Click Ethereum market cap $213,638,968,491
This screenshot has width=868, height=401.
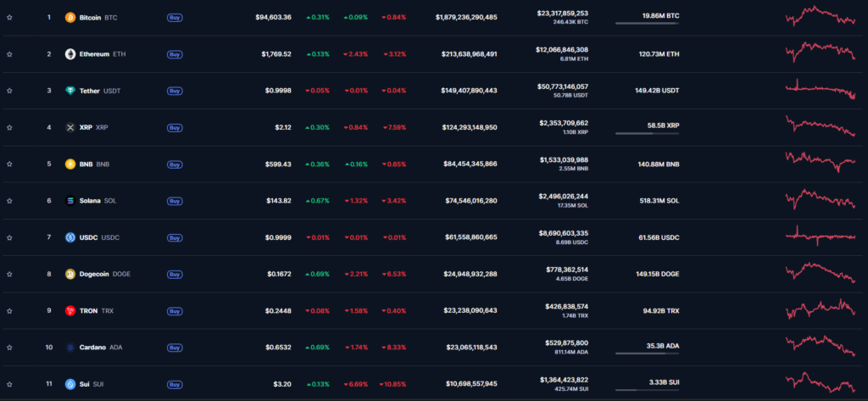(x=470, y=54)
